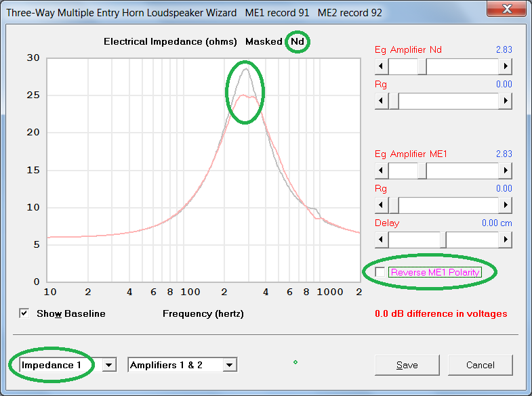Open the Amplifiers 1 & 2 dropdown
Viewport: 532px width, 396px height.
pyautogui.click(x=230, y=365)
